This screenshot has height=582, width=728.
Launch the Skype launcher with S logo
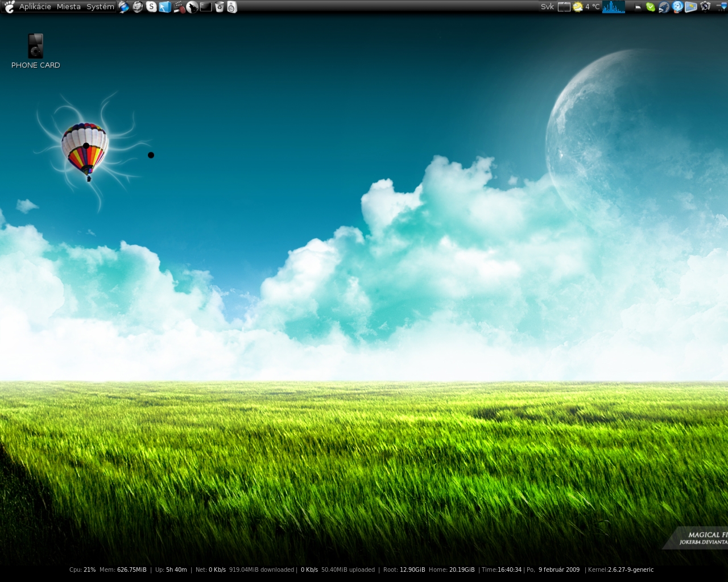(x=151, y=7)
